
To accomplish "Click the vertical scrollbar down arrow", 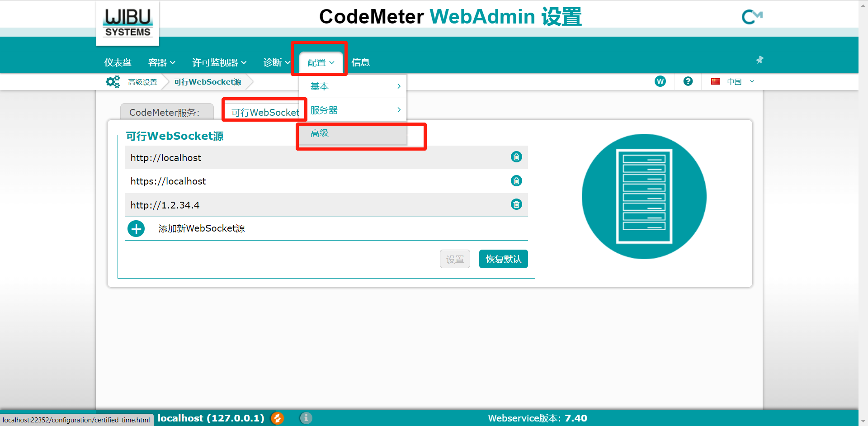I will (863, 422).
